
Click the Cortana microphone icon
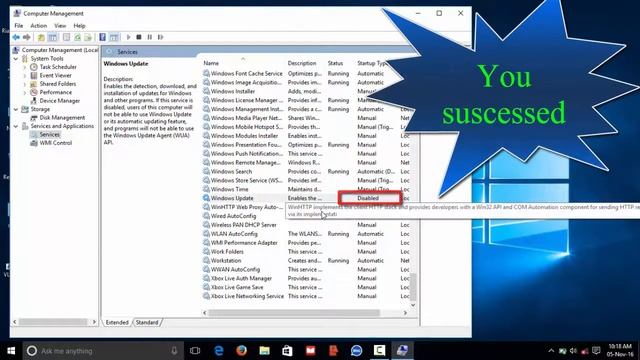tap(174, 351)
